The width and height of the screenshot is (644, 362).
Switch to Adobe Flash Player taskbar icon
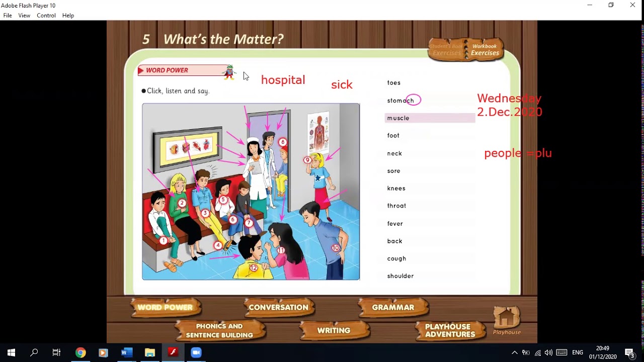(x=173, y=352)
